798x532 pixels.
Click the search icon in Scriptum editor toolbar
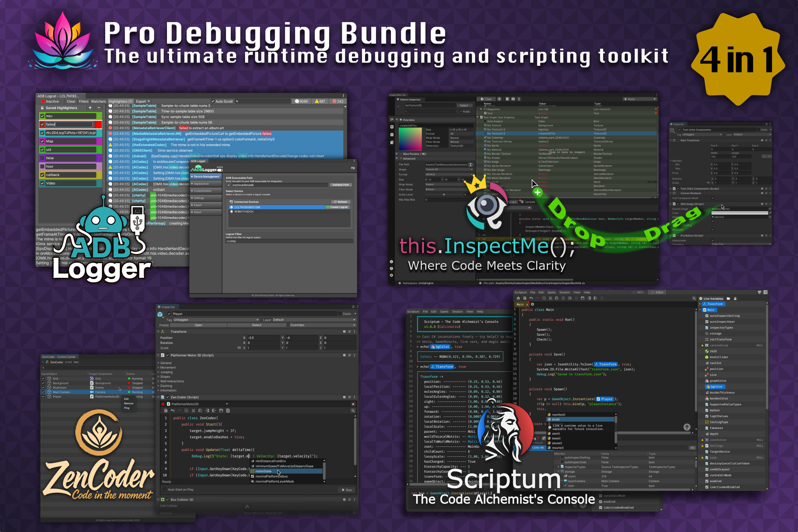tap(694, 298)
